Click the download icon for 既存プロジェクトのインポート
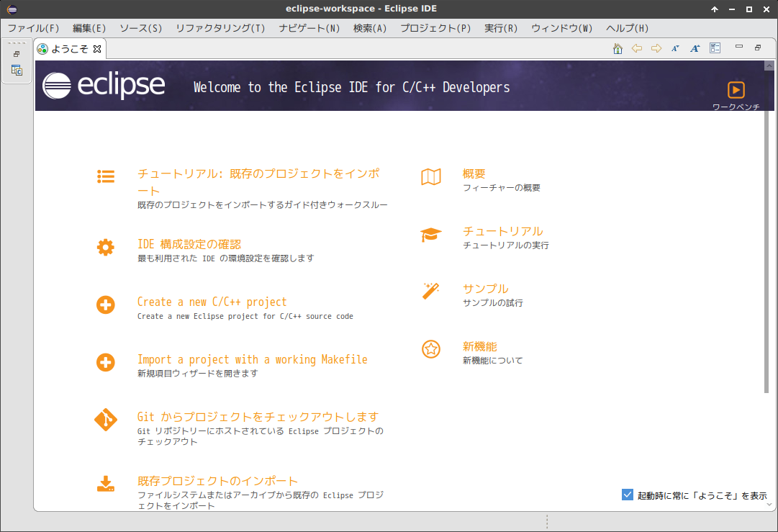 point(106,484)
